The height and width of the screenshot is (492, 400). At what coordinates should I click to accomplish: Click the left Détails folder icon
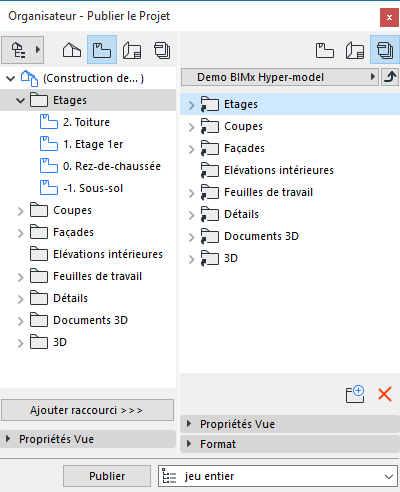click(x=39, y=298)
